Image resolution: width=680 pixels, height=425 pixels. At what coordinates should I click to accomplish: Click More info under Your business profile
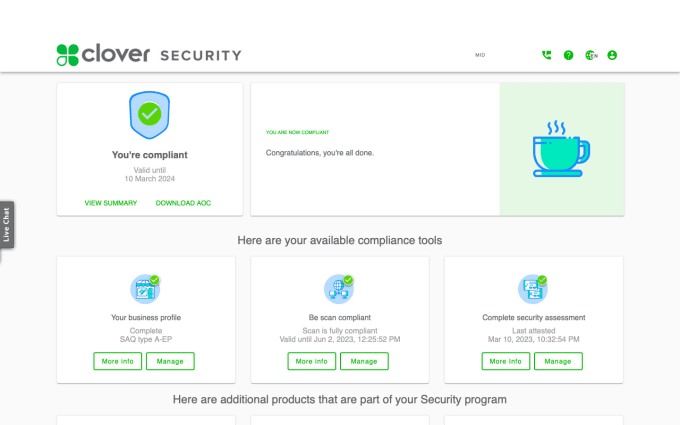click(x=118, y=361)
